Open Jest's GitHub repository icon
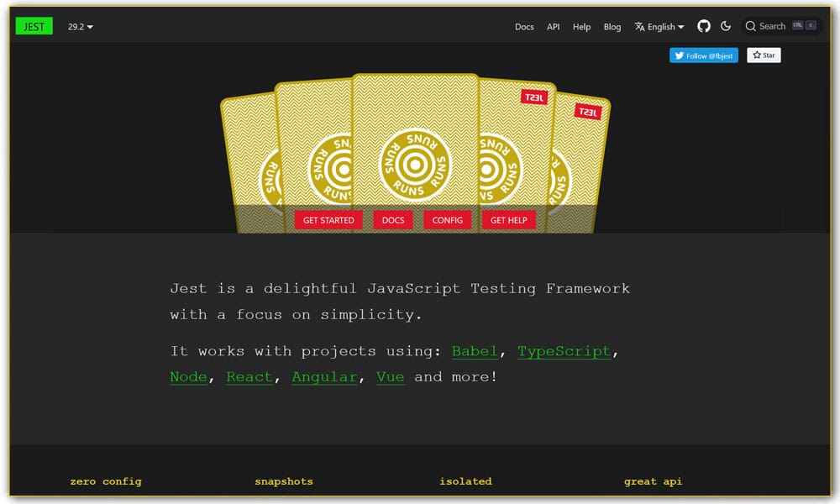840x504 pixels. pyautogui.click(x=704, y=25)
